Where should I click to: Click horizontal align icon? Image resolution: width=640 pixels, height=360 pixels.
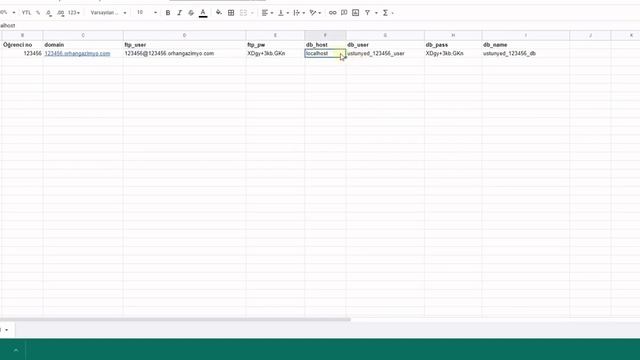coord(265,13)
